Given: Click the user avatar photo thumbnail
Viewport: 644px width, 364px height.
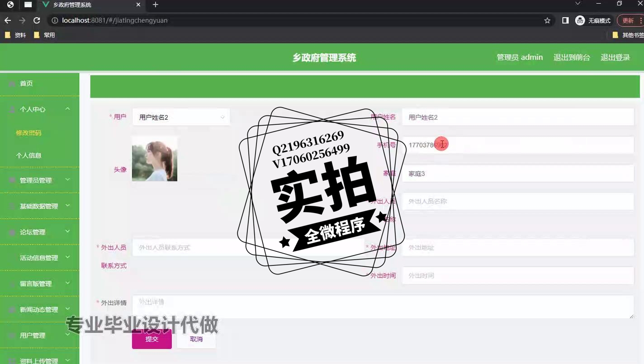Looking at the screenshot, I should (155, 159).
